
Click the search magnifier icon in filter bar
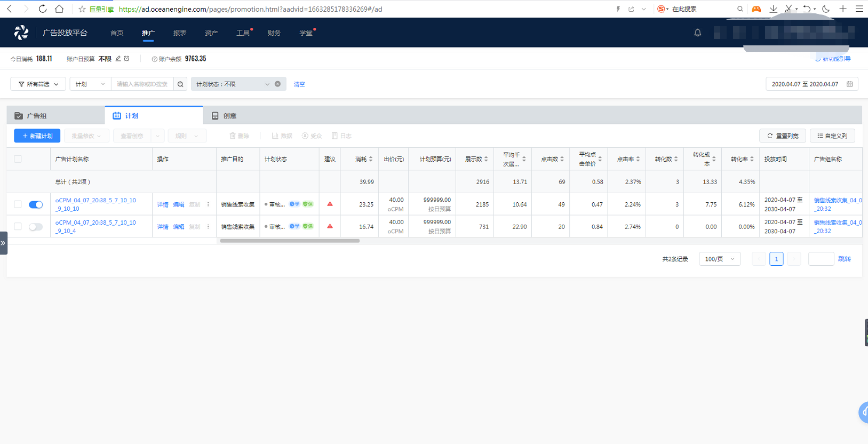tap(180, 84)
